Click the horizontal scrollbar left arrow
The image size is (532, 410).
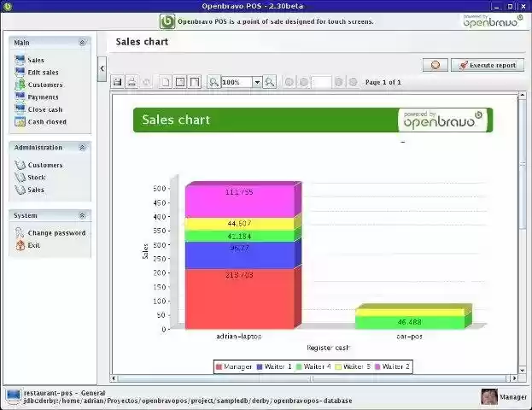coord(114,378)
